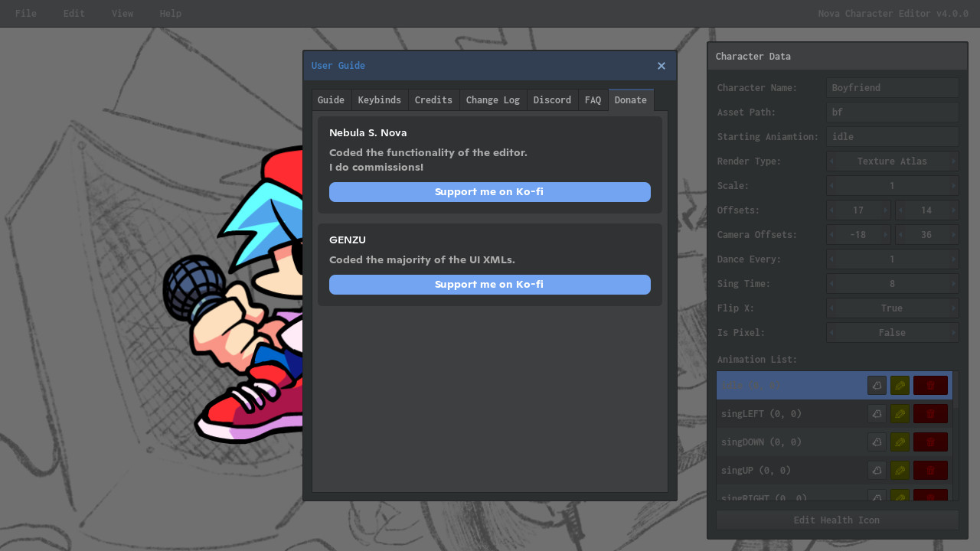Viewport: 980px width, 551px height.
Task: Click the Character Name field containing Boyfriend
Action: (x=893, y=88)
